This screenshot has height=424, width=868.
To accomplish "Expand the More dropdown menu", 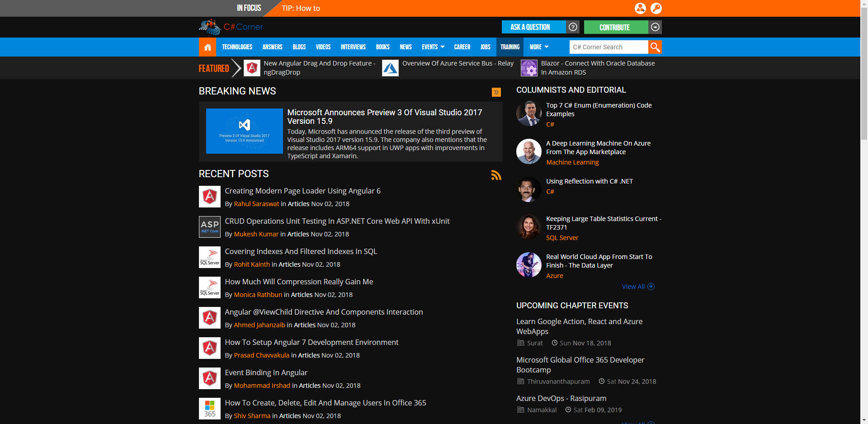I will pos(539,47).
